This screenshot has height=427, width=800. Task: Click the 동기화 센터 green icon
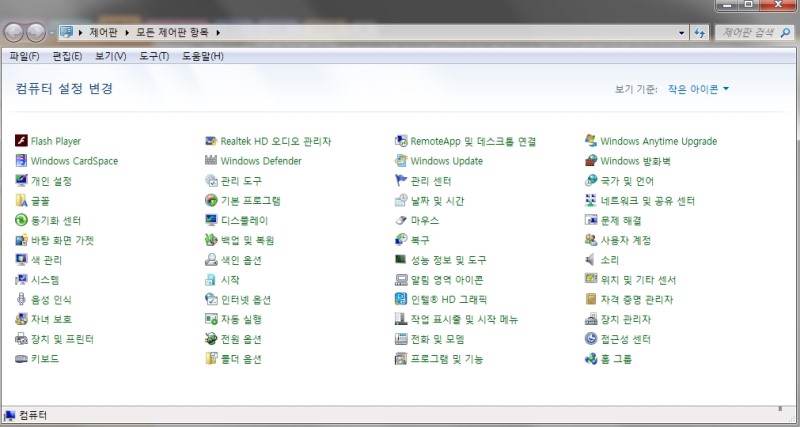(x=21, y=220)
